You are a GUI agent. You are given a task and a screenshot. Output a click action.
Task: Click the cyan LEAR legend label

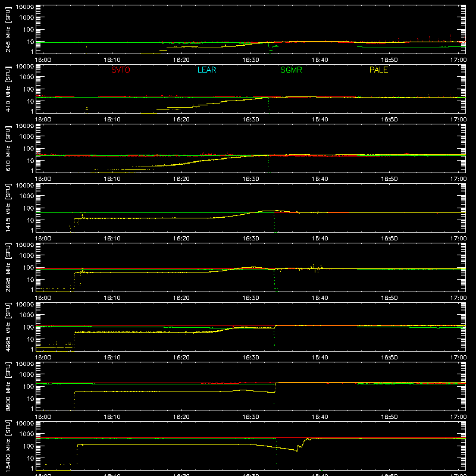coord(206,70)
